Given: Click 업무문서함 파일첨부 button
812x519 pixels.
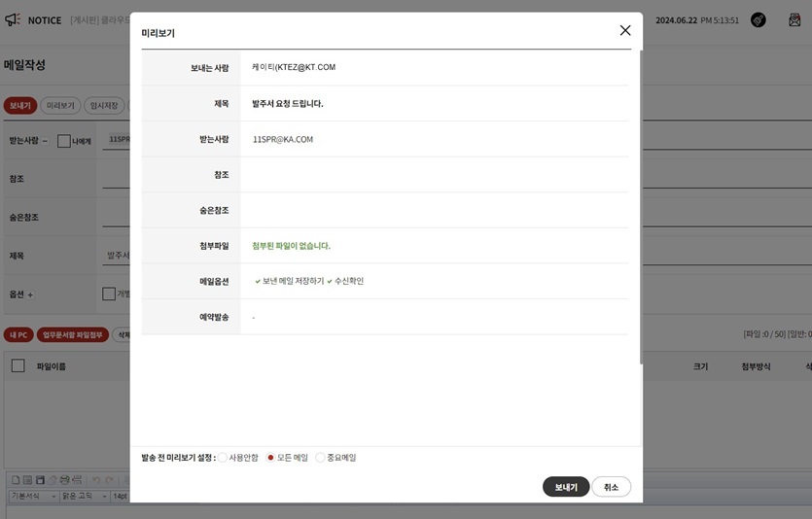Looking at the screenshot, I should (73, 334).
